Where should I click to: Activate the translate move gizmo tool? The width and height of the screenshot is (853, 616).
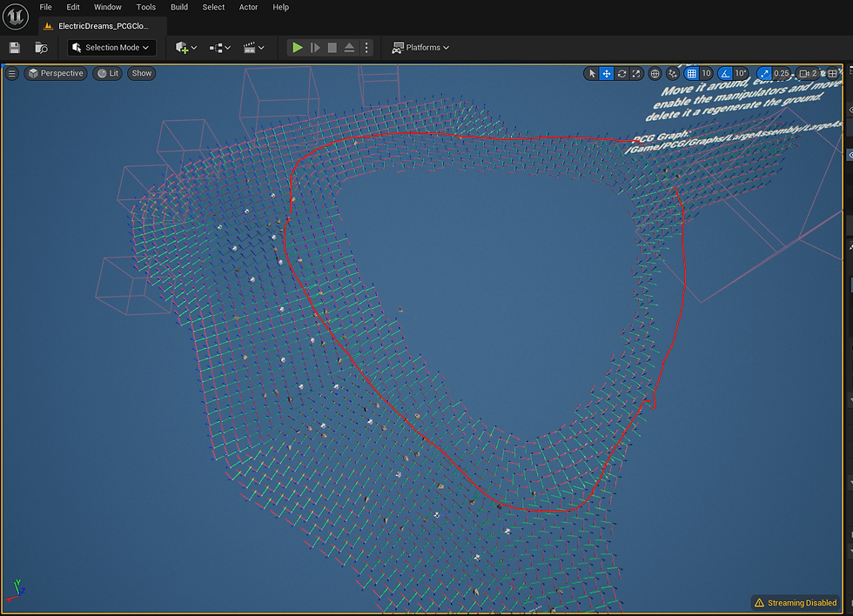[607, 73]
